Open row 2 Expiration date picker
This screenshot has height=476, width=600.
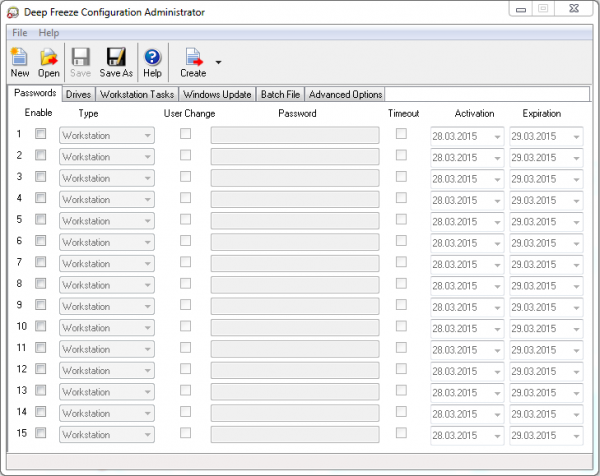tap(546, 158)
